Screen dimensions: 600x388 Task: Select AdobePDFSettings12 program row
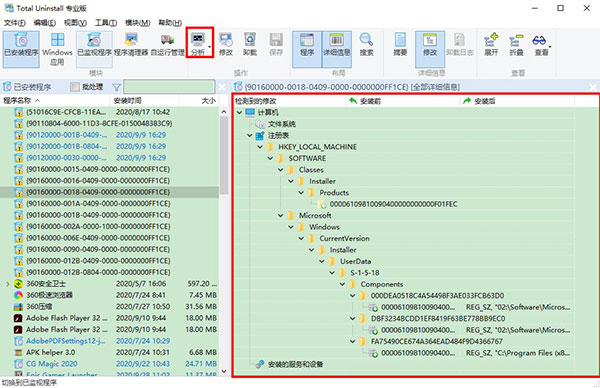tap(109, 341)
